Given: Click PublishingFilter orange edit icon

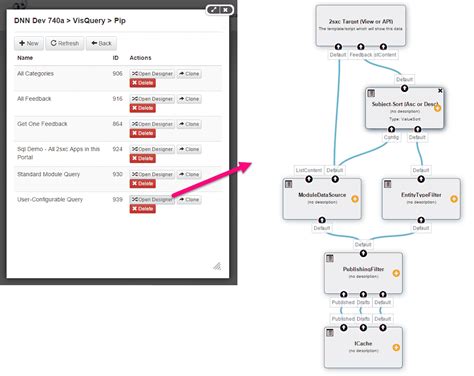Looking at the screenshot, I should click(x=396, y=273).
